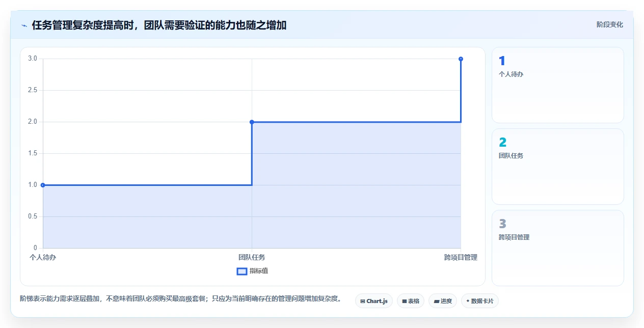The height and width of the screenshot is (328, 644).
Task: Click the 跨项目管理 x-axis label
Action: pyautogui.click(x=461, y=257)
